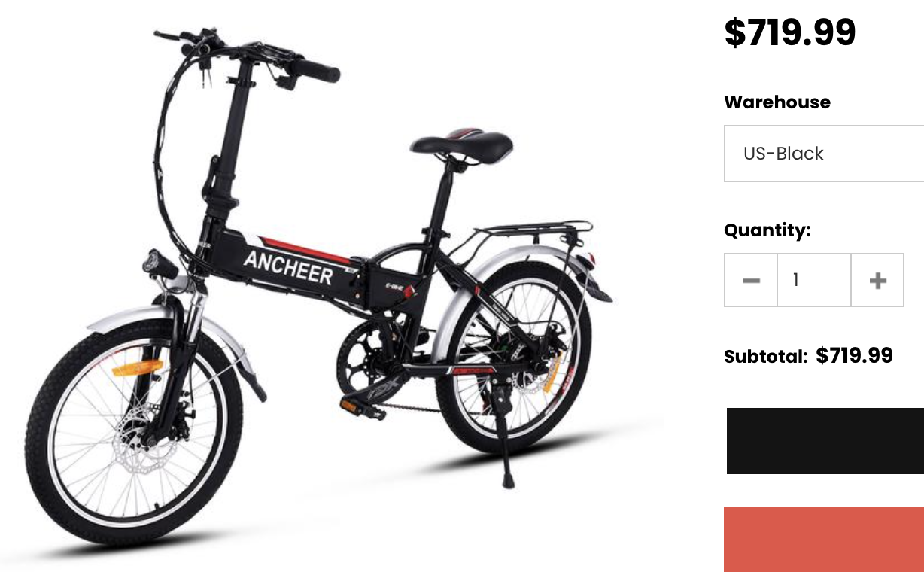Click the ANCHEER logo on the bike frame
924x572 pixels.
[x=288, y=268]
